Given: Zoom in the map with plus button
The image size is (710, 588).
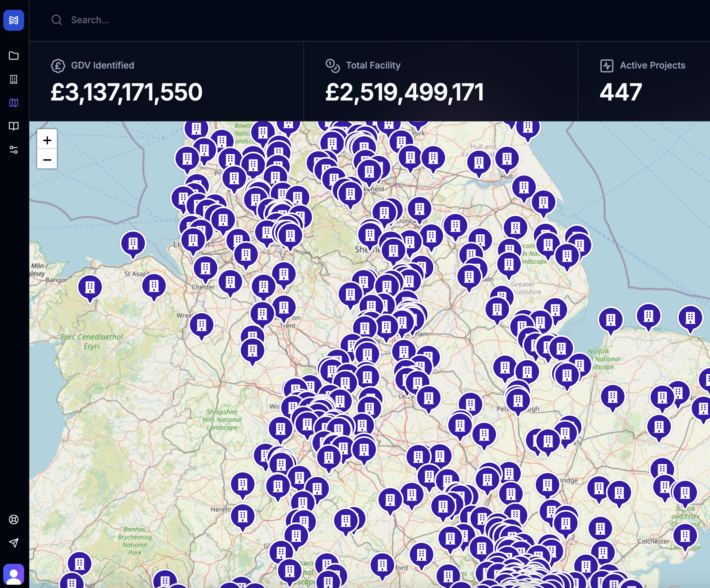Looking at the screenshot, I should pos(47,140).
